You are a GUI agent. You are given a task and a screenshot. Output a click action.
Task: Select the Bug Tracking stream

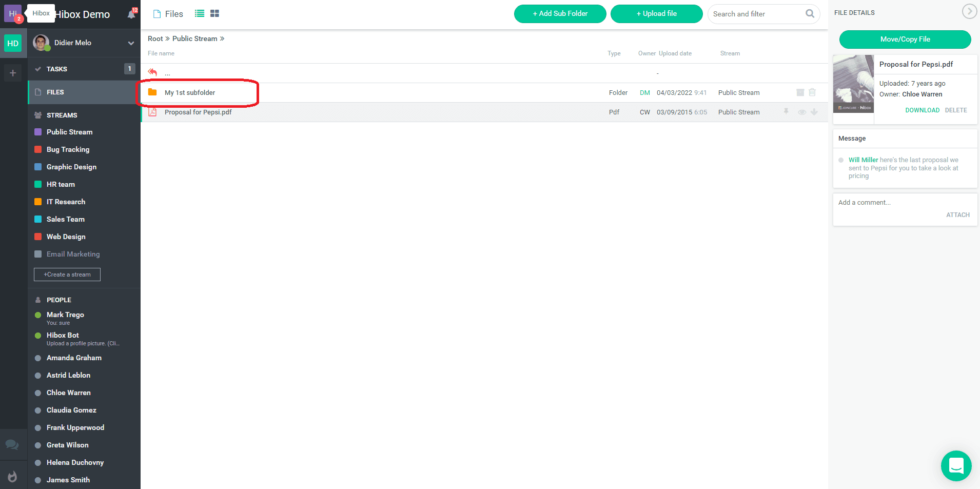click(x=68, y=149)
